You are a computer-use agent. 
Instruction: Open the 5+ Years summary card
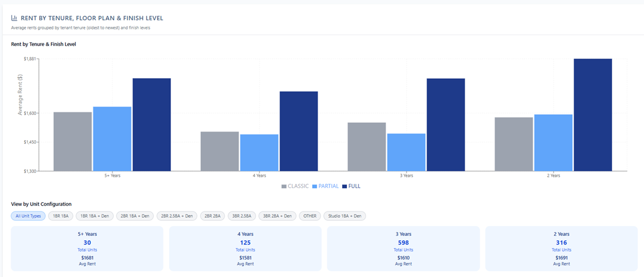pos(87,249)
